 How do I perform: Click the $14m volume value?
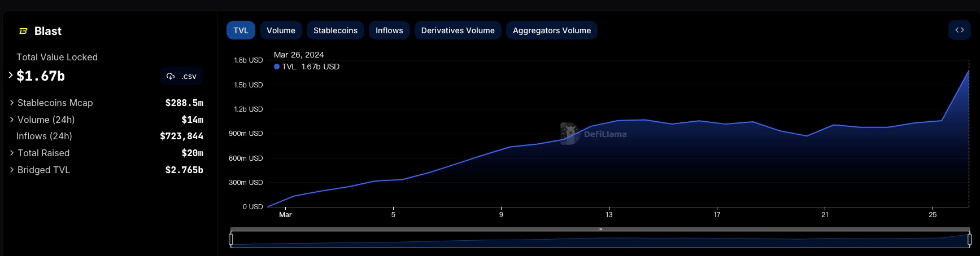pyautogui.click(x=192, y=120)
